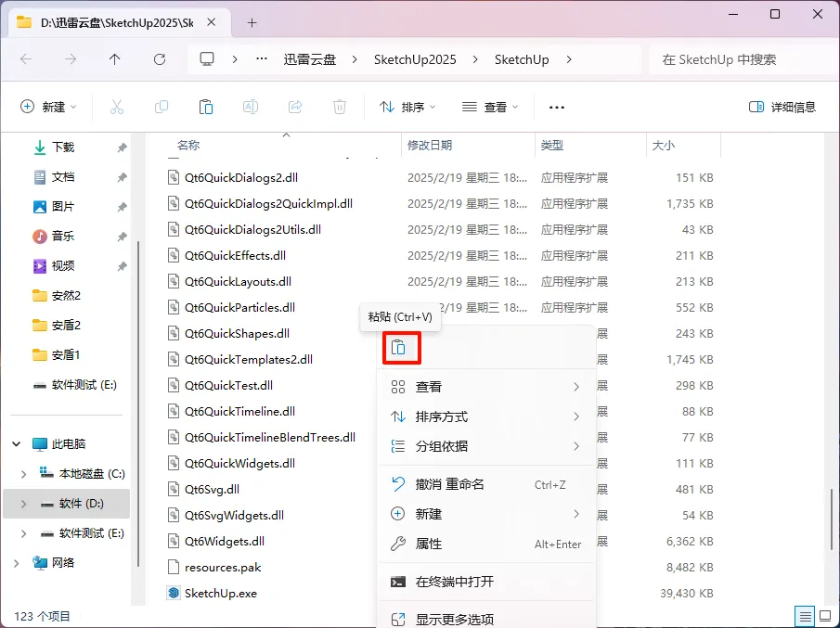The image size is (840, 628).
Task: Open the 排序 Sort dropdown
Action: click(x=407, y=107)
